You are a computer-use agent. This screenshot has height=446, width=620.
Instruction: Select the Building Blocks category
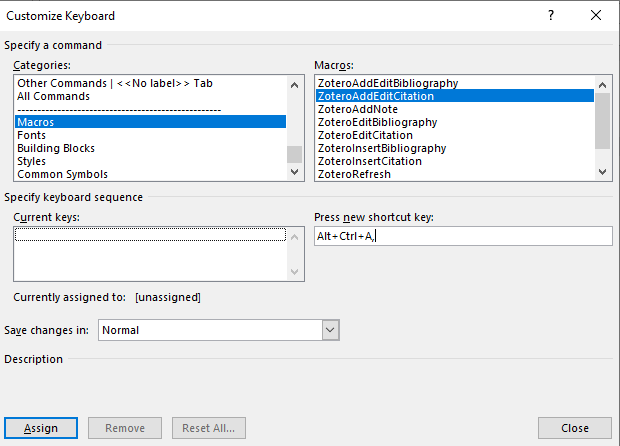tap(150, 148)
